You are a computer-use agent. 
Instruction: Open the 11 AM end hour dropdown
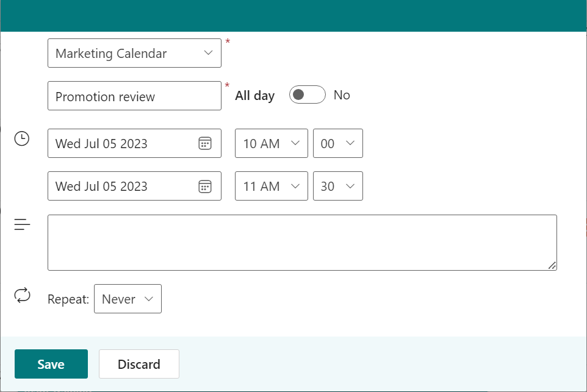272,186
